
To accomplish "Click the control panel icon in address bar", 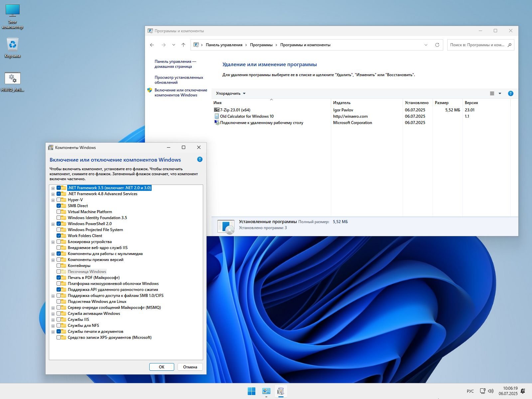I will click(x=196, y=45).
